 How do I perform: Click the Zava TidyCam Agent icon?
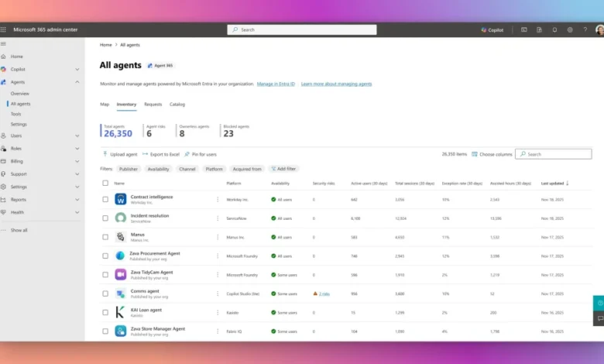coord(121,274)
